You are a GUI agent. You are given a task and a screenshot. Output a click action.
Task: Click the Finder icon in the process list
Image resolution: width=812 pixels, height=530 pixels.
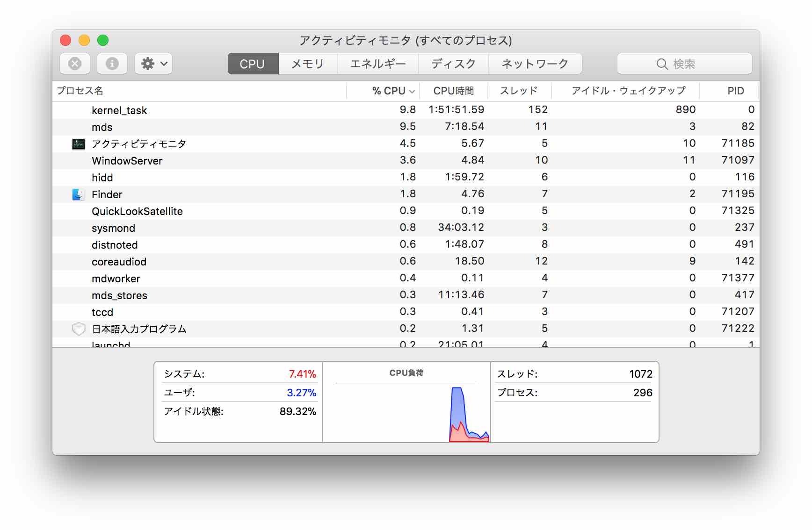point(78,194)
